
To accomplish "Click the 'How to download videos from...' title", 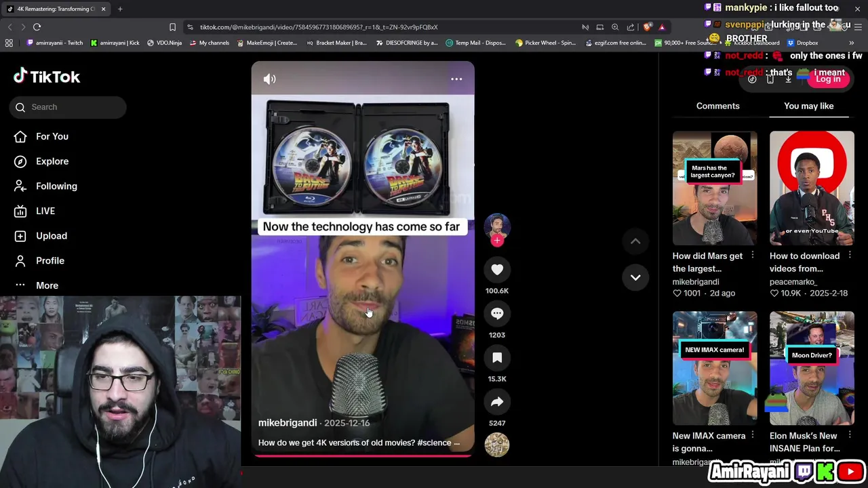I will pos(804,262).
